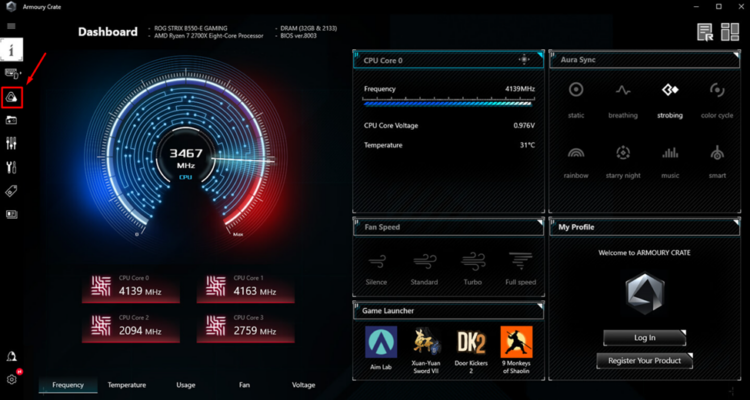The image size is (750, 400).
Task: Select the breathing lighting effect
Action: pos(623,100)
